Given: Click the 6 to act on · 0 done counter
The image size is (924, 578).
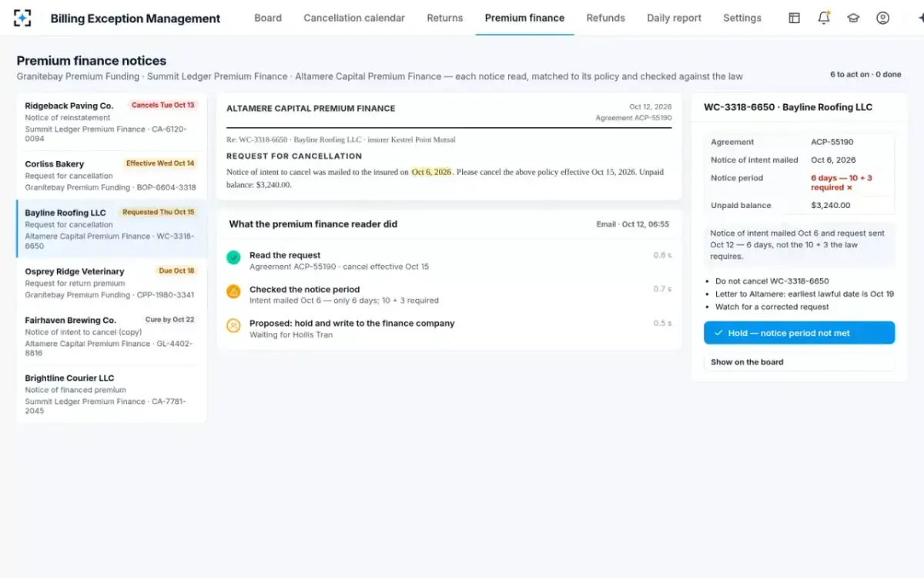Looking at the screenshot, I should point(865,75).
